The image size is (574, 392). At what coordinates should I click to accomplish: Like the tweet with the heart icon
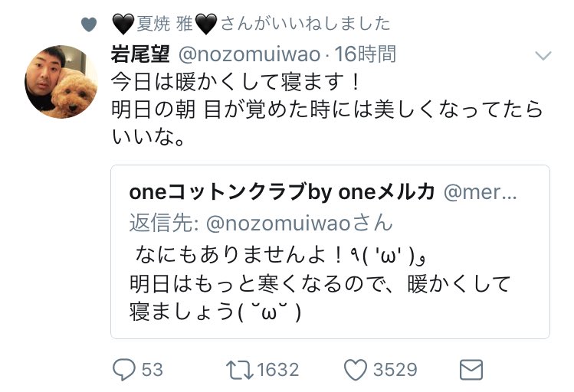pyautogui.click(x=355, y=370)
